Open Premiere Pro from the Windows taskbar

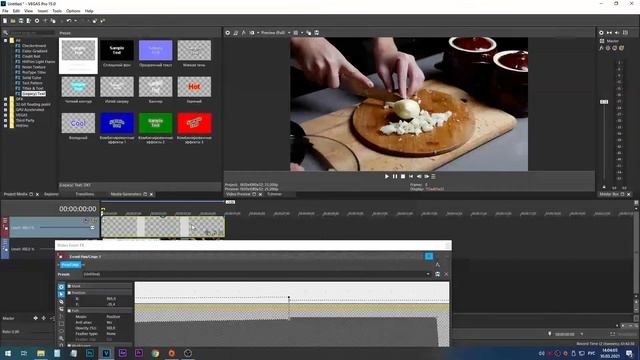click(139, 353)
